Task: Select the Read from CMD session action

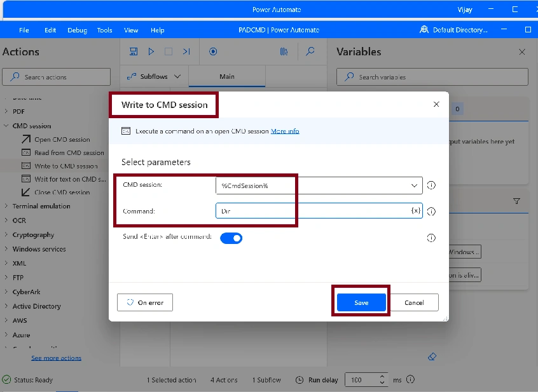Action: (x=63, y=152)
